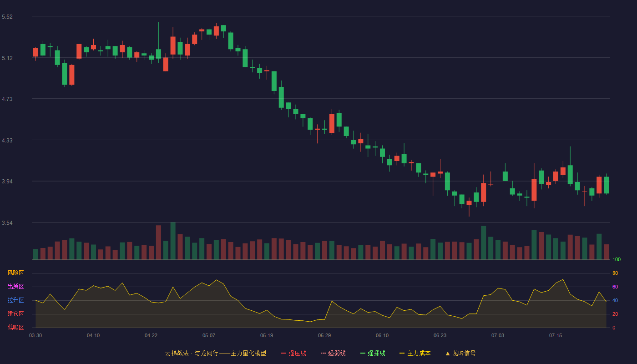Toggle the 强撑线 legend entry

click(x=373, y=353)
